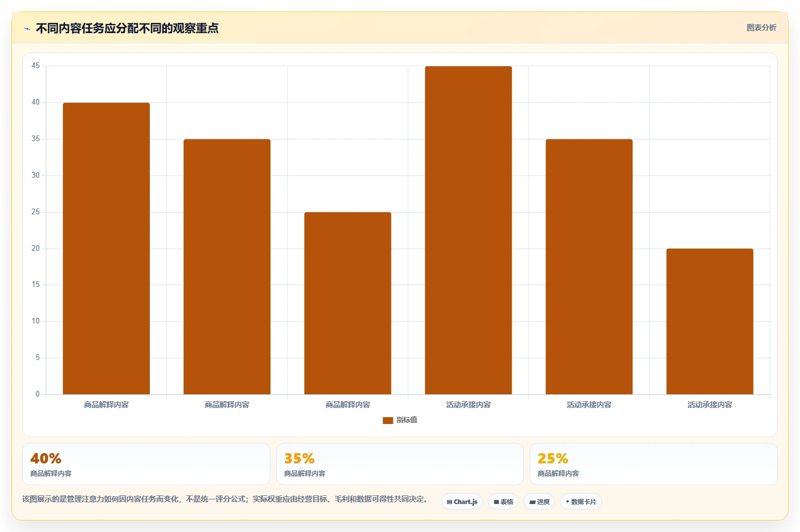Click the title 不同内容任务应分配不同的观察重点
This screenshot has height=532, width=800.
coord(127,29)
